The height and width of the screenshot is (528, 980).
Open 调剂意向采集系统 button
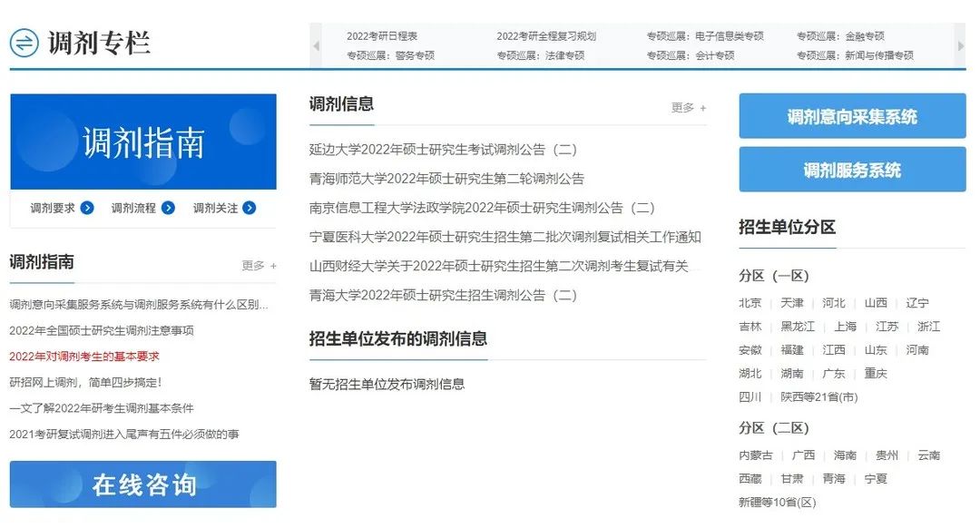pos(851,116)
